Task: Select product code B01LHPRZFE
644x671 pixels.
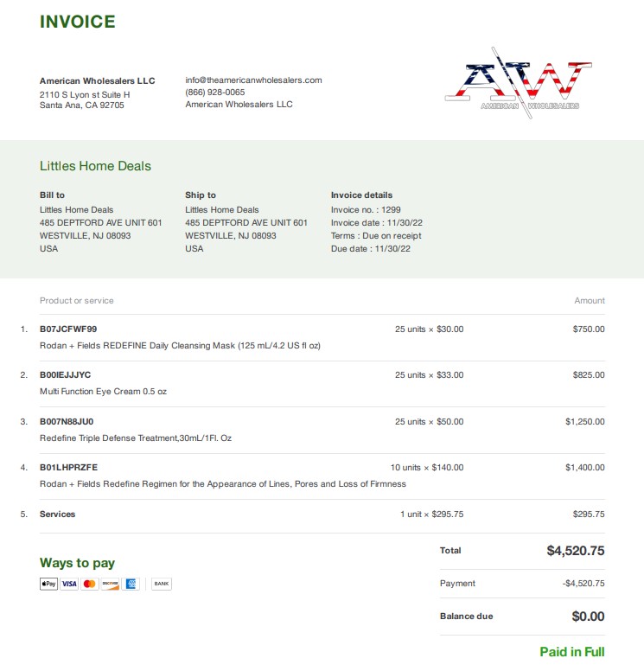Action: point(68,467)
